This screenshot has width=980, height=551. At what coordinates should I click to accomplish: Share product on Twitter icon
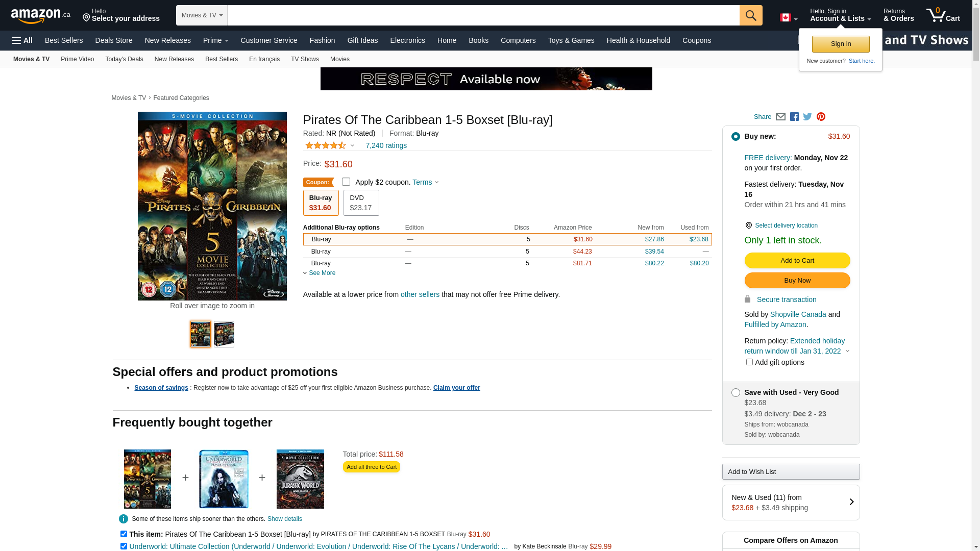pos(807,117)
